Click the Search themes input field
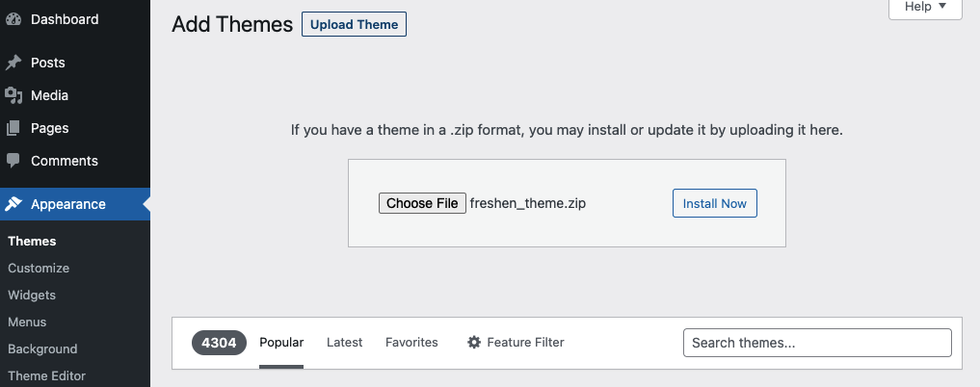The width and height of the screenshot is (980, 387). tap(816, 343)
